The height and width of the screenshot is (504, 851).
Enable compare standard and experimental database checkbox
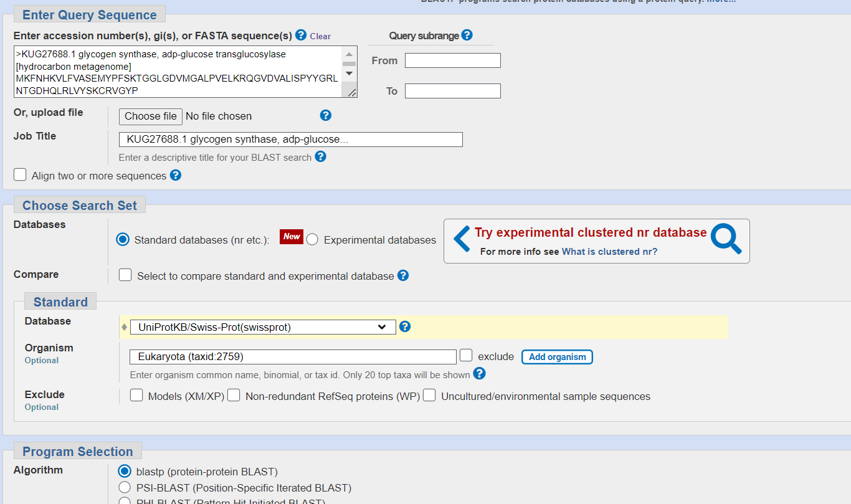coord(125,275)
